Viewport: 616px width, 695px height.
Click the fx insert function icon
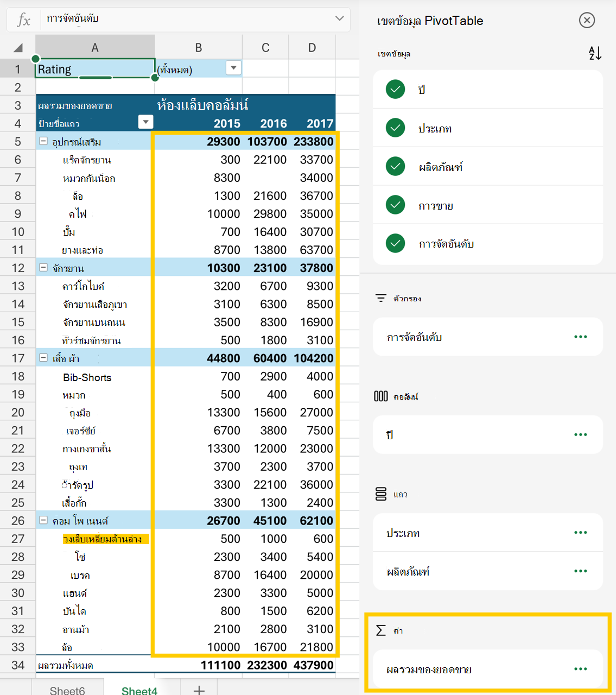pyautogui.click(x=23, y=20)
